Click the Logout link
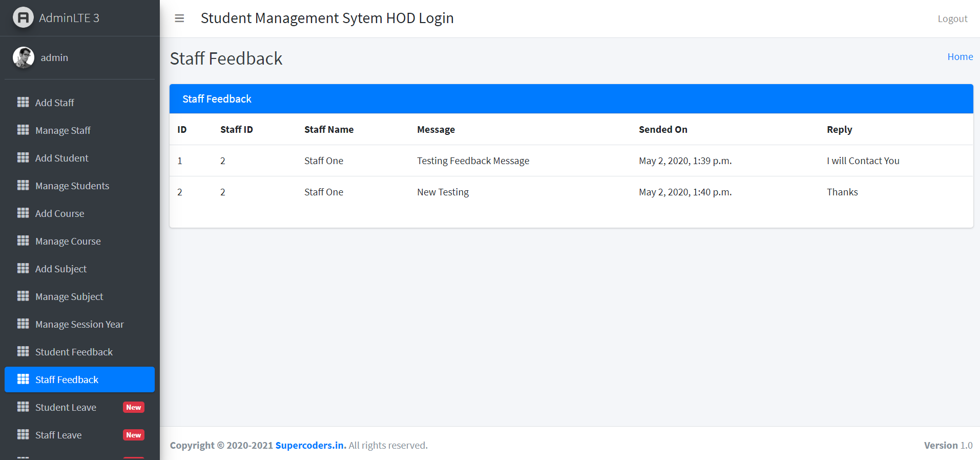 click(x=952, y=19)
